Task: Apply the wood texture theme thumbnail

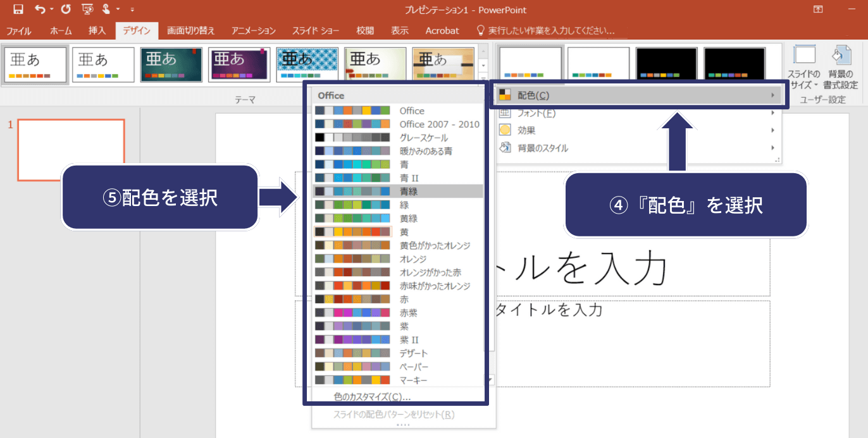Action: (x=443, y=65)
